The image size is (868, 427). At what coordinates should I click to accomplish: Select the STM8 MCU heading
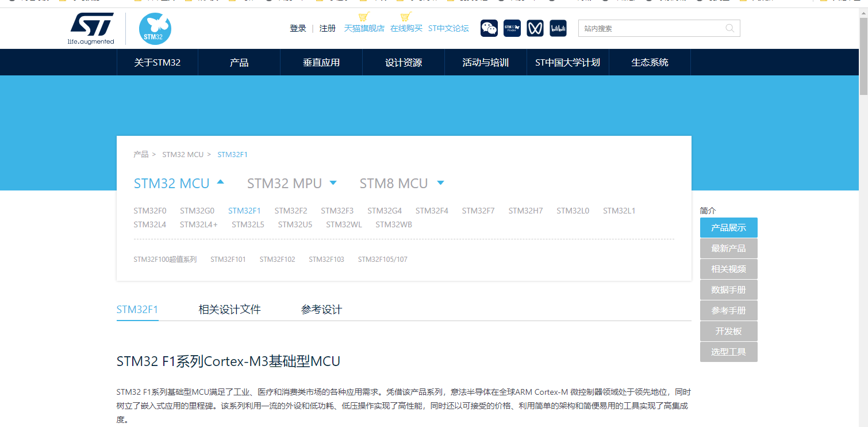[394, 184]
